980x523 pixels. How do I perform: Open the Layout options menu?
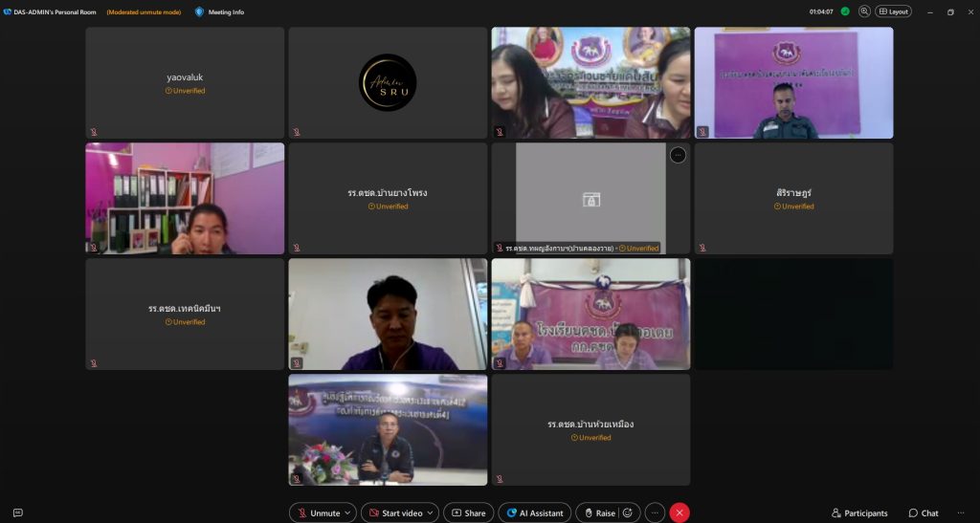coord(893,11)
